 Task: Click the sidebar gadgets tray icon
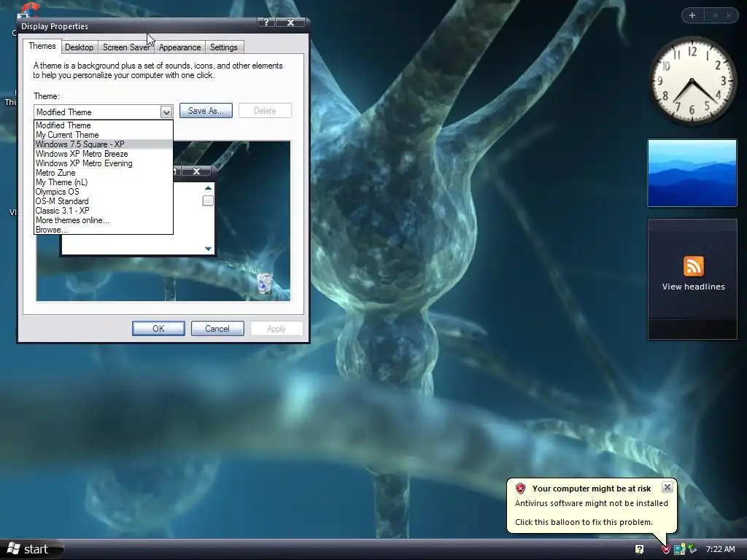pyautogui.click(x=680, y=549)
